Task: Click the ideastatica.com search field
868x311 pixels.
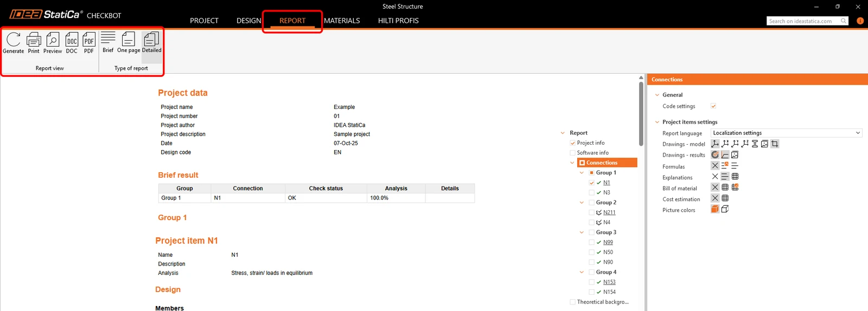Action: 804,21
